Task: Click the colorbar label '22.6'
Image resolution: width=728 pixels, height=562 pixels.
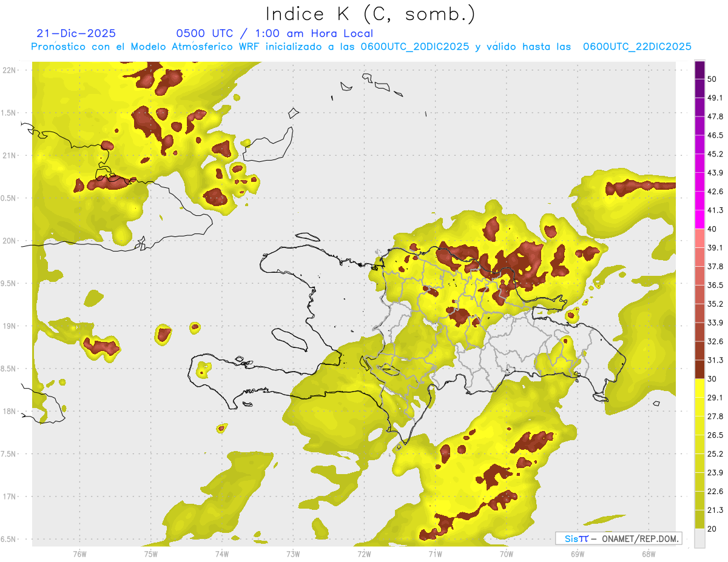Action: click(x=715, y=492)
